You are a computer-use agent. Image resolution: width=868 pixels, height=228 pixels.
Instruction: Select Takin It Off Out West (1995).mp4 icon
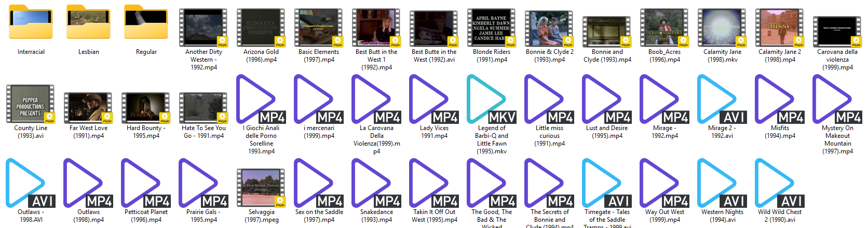pos(434,183)
